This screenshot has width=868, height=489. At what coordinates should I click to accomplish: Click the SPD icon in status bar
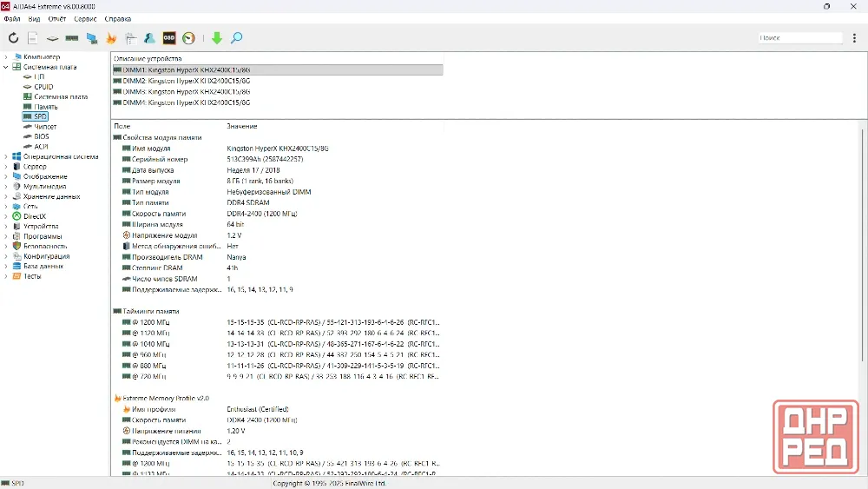coord(5,484)
